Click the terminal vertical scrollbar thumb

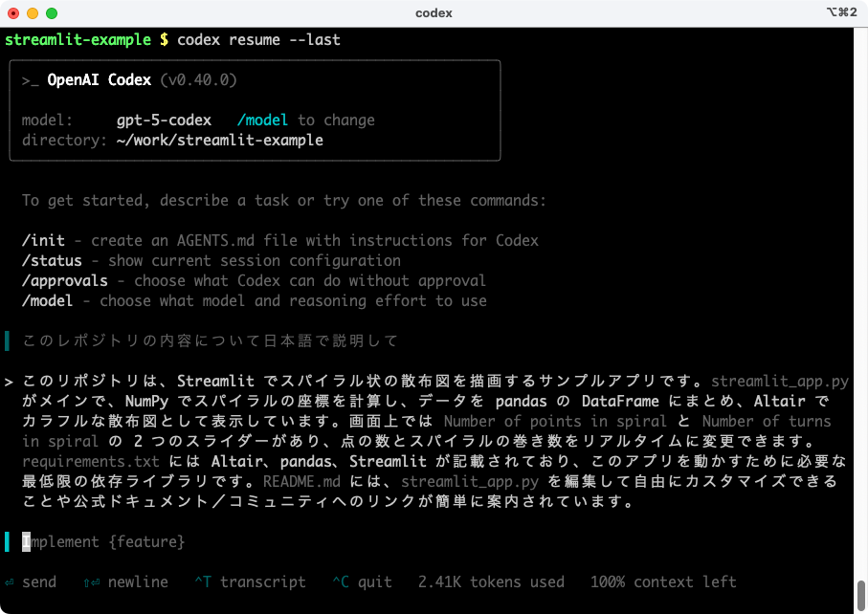tap(860, 594)
